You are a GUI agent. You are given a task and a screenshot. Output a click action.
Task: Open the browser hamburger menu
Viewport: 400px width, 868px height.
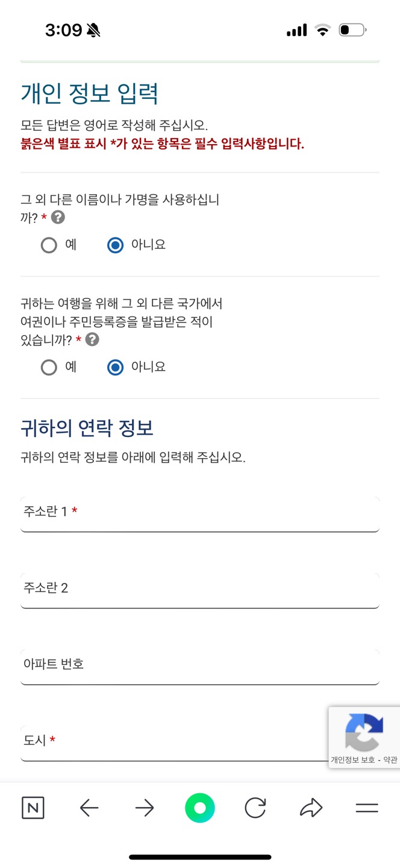coord(366,808)
